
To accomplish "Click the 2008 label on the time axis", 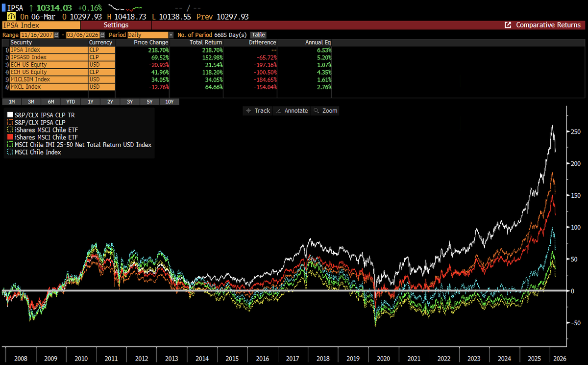I will point(21,358).
